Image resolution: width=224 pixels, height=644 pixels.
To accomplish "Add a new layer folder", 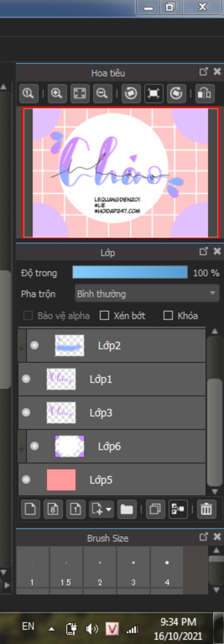I will tap(127, 509).
